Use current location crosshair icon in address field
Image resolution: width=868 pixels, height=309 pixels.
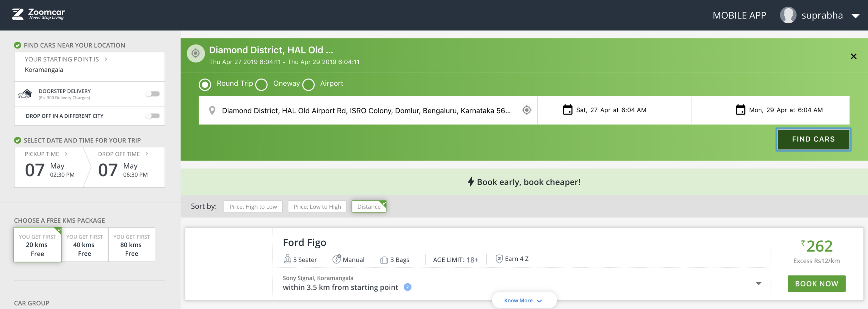tap(527, 110)
